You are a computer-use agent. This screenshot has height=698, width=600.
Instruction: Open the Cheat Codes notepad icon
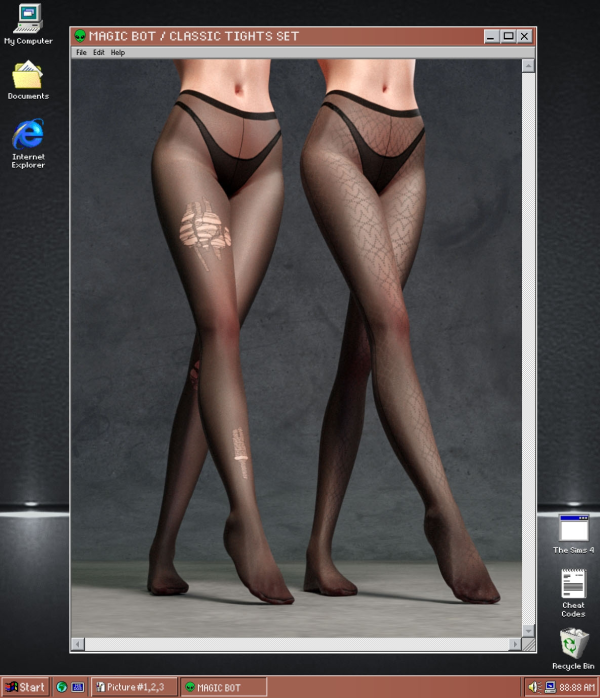tap(573, 593)
